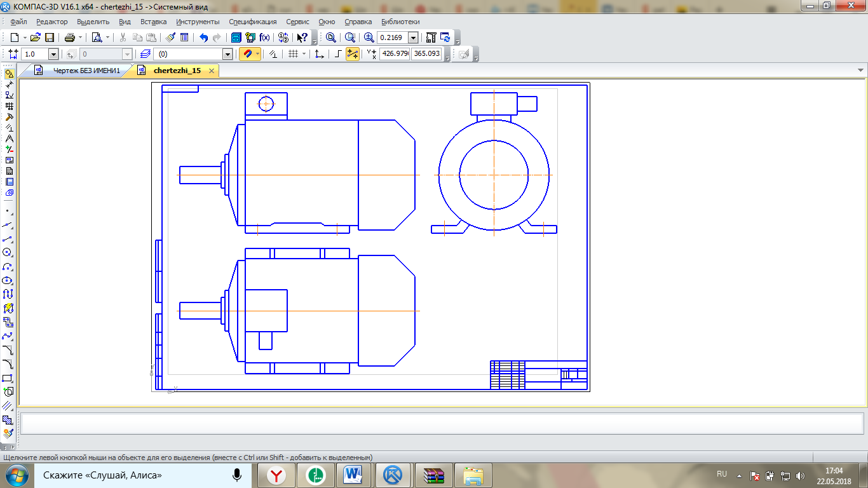Click the Print icon
The width and height of the screenshot is (868, 488).
pos(70,37)
